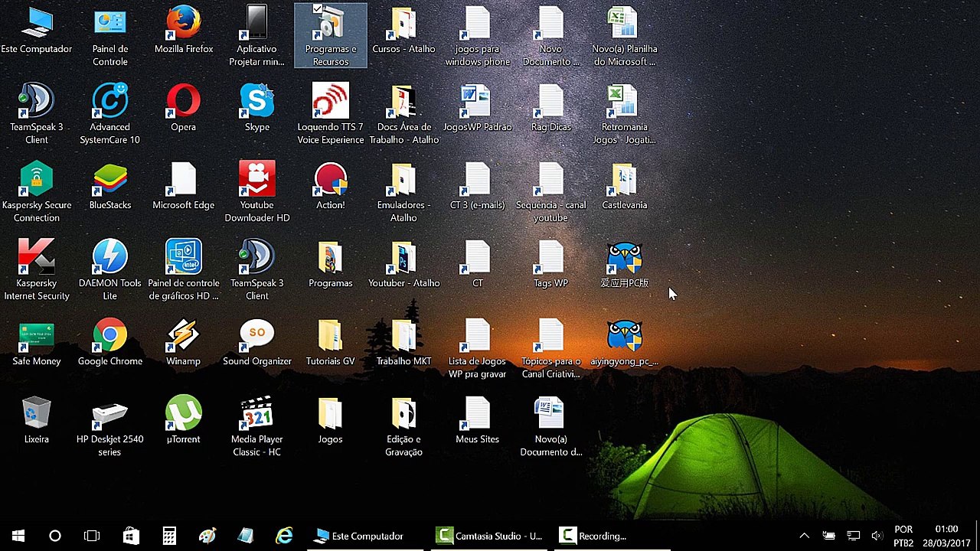
Task: Open jogos para windows phone file
Action: pyautogui.click(x=477, y=36)
